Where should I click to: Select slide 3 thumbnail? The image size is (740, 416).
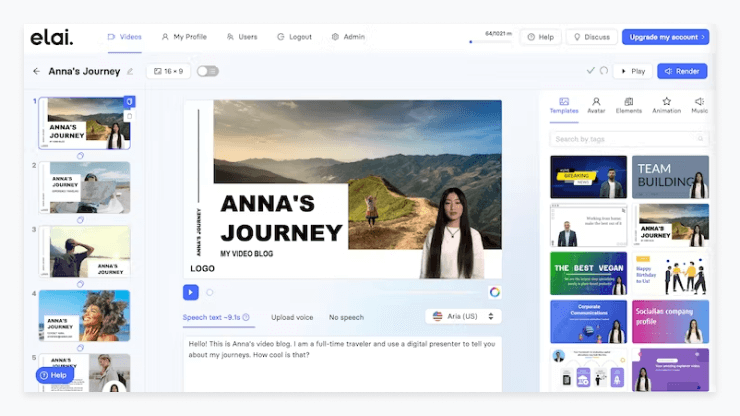84,252
